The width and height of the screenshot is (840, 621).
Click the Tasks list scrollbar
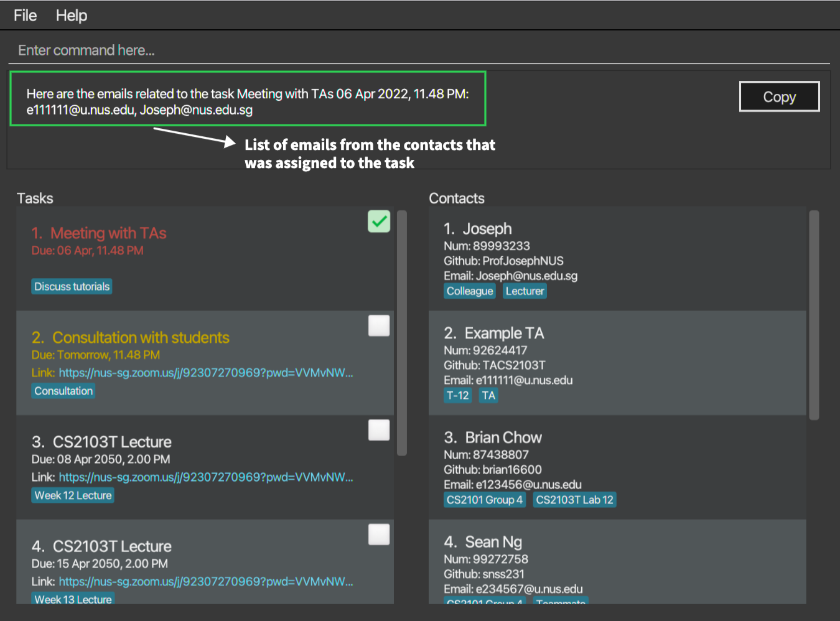pyautogui.click(x=402, y=333)
